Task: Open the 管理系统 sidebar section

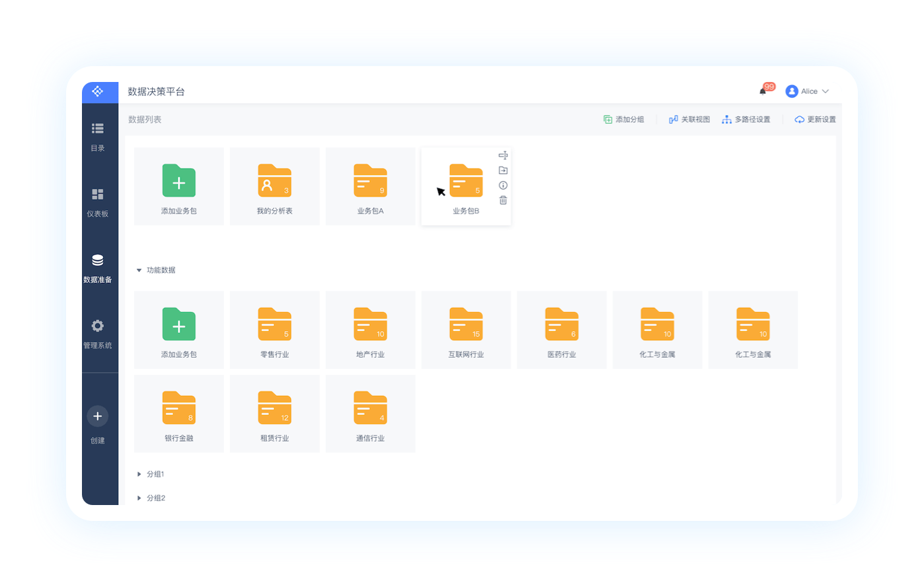Action: click(98, 334)
